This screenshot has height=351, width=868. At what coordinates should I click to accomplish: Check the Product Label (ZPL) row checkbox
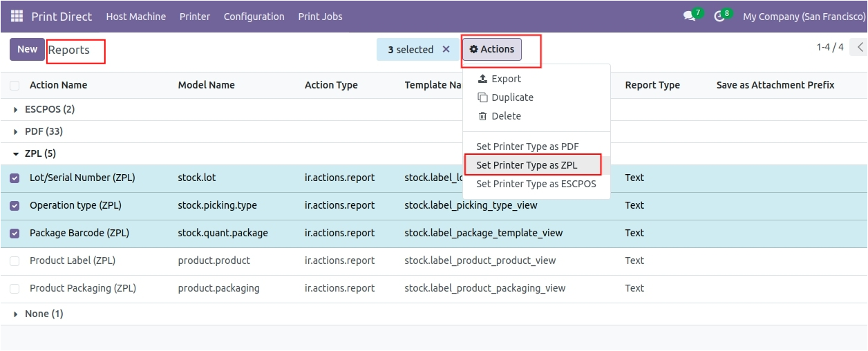click(x=15, y=260)
